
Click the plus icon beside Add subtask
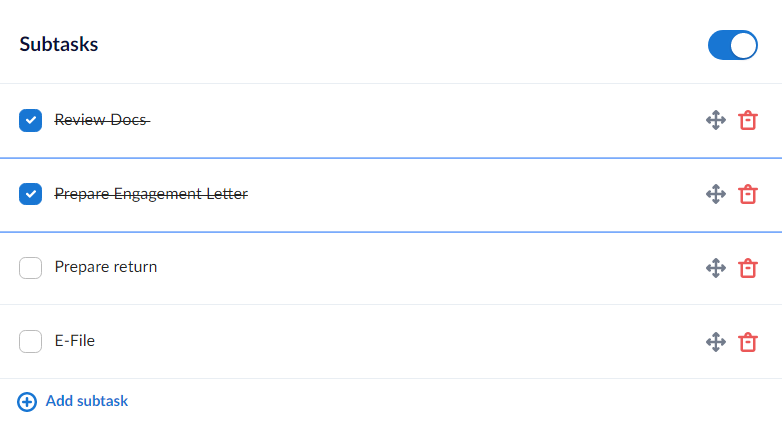tap(28, 402)
